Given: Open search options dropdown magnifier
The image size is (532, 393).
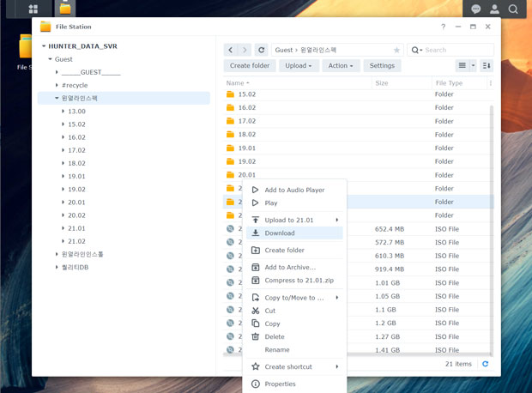Looking at the screenshot, I should 416,51.
